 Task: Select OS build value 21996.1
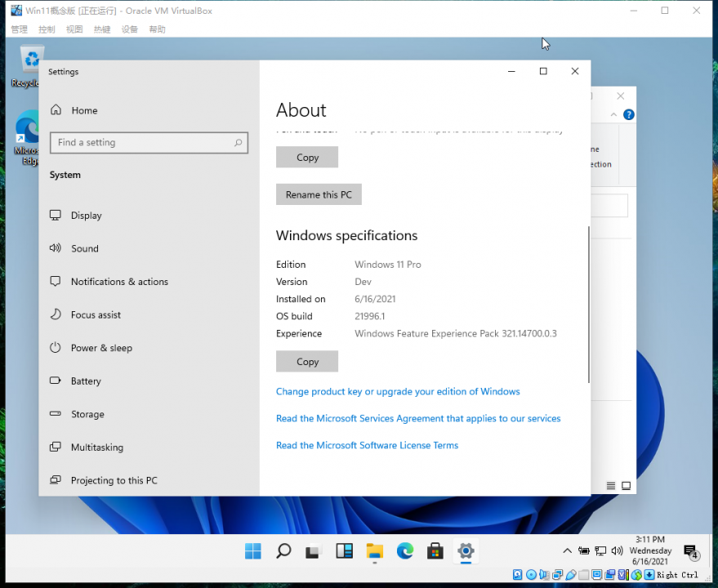(370, 316)
